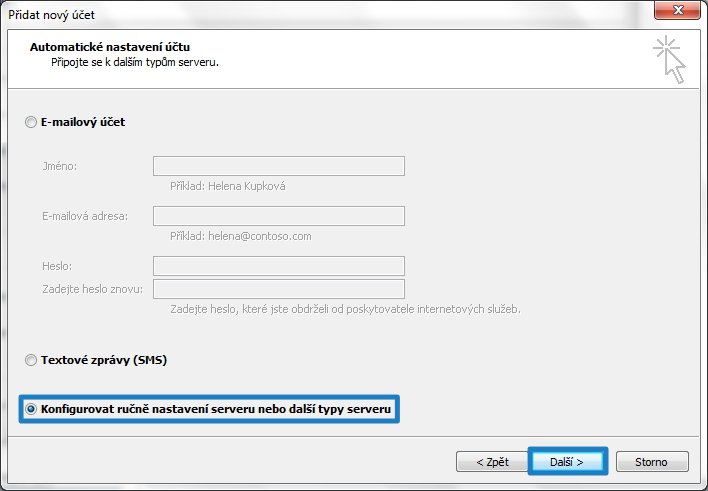Choose the Textové zprávy (SMS) option
This screenshot has width=708, height=491.
[x=31, y=359]
